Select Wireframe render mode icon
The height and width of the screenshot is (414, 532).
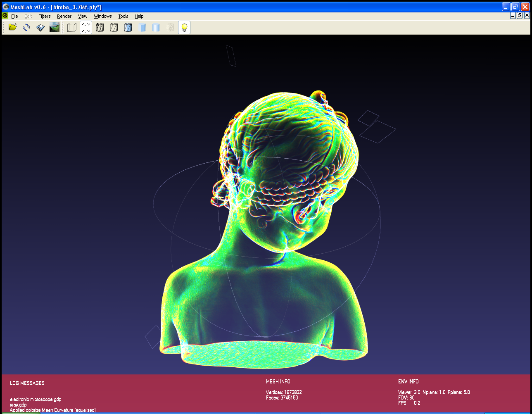100,28
